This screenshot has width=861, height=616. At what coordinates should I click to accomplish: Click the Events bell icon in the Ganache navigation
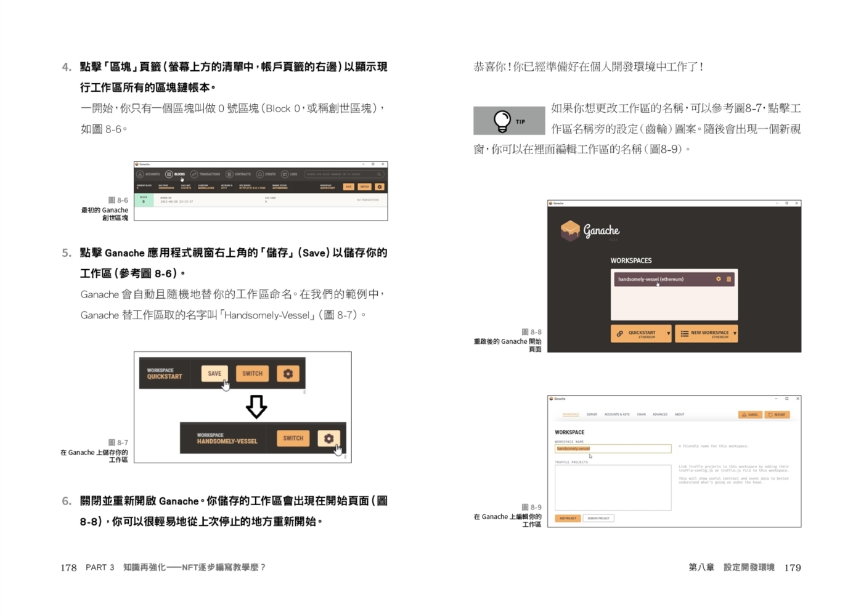pos(259,174)
